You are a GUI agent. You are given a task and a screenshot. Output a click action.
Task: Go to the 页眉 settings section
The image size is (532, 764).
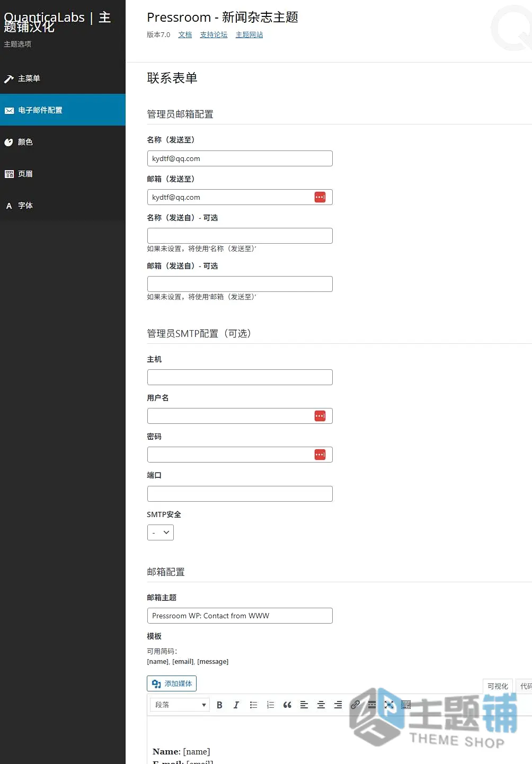pos(63,174)
